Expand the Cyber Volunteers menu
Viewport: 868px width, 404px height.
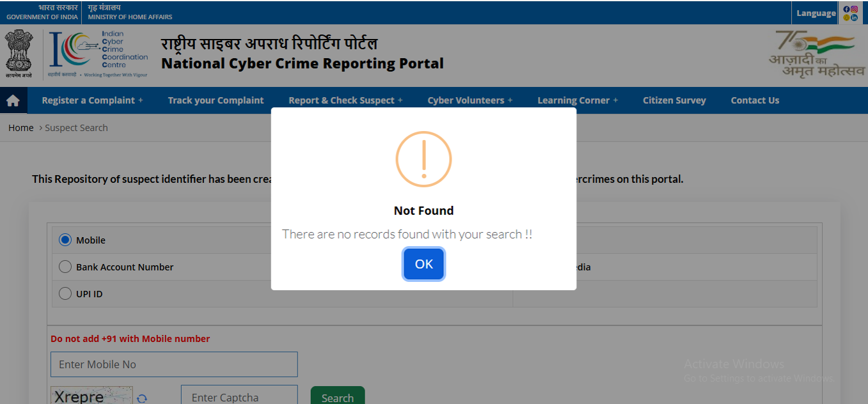(x=470, y=100)
